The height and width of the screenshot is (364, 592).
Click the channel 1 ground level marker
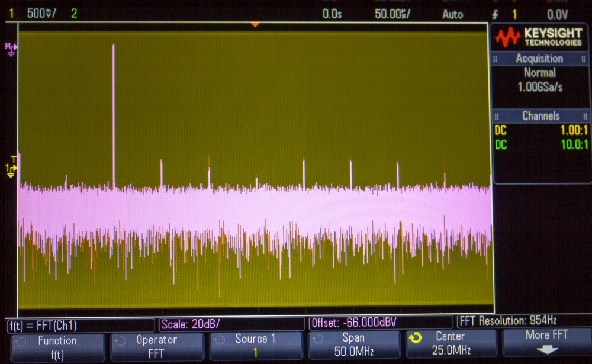tap(11, 170)
